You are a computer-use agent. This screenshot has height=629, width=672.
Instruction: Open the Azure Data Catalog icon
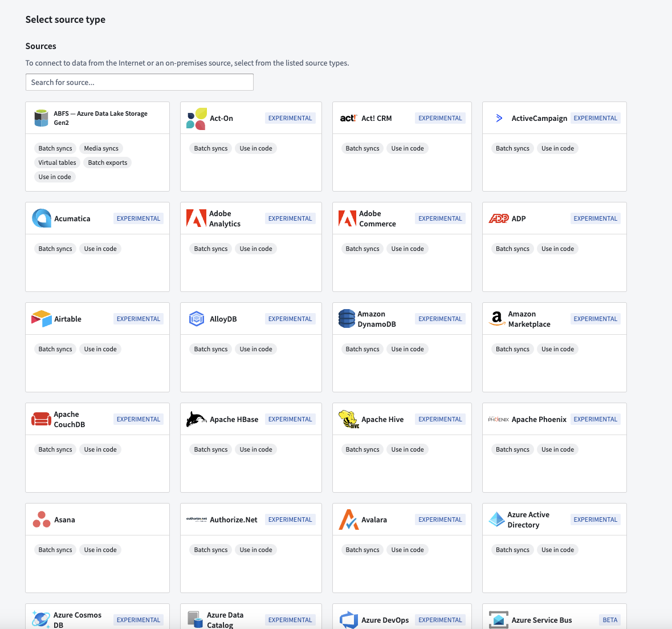pyautogui.click(x=195, y=619)
